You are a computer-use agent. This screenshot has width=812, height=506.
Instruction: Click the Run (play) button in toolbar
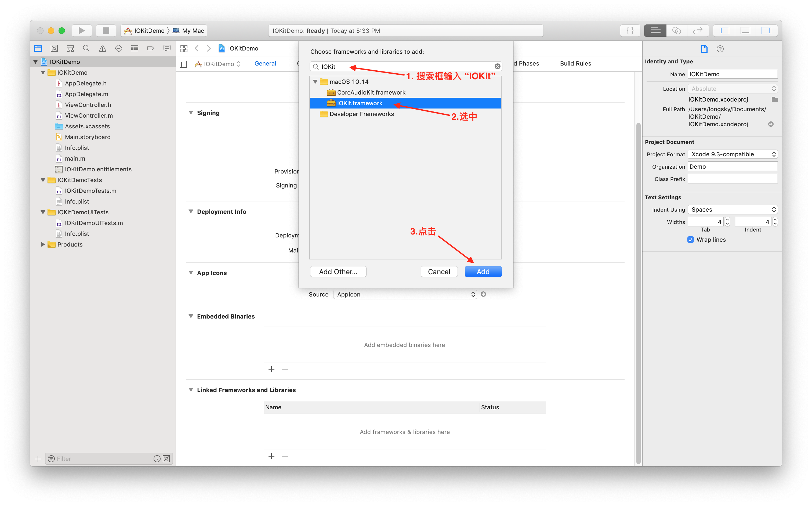pos(81,30)
